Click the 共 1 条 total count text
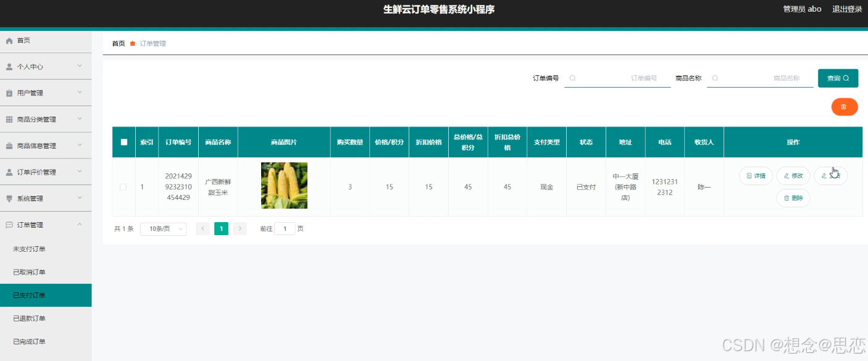 point(123,229)
